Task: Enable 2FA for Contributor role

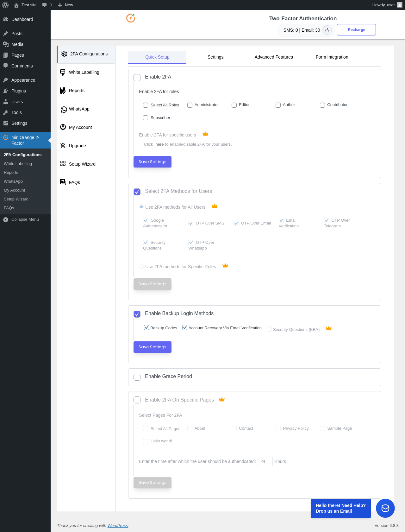Action: pyautogui.click(x=322, y=105)
